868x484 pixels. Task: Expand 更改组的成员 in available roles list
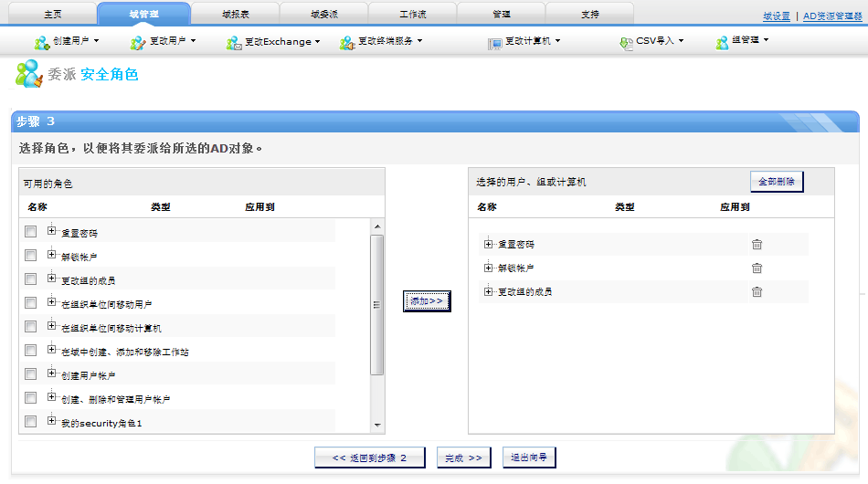click(51, 278)
